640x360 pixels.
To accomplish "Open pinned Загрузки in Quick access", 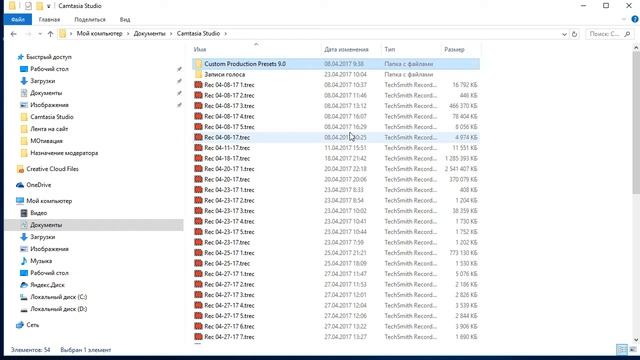I will click(42, 81).
